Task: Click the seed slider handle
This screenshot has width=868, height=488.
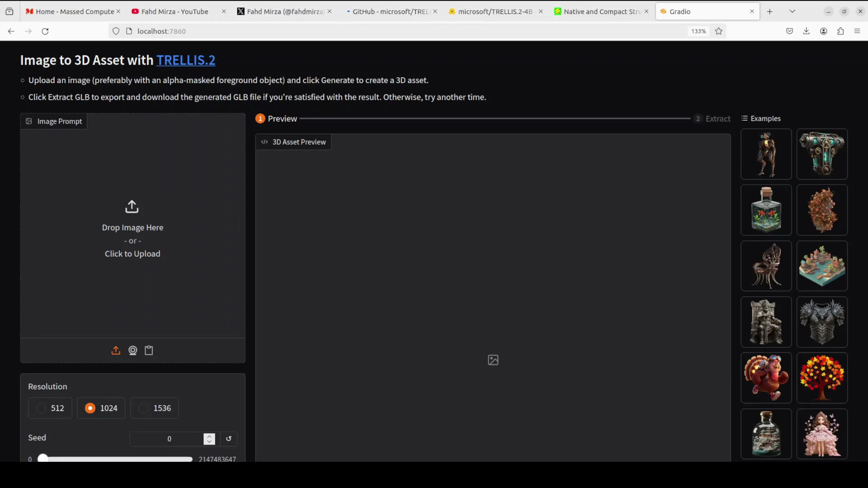Action: [43, 459]
